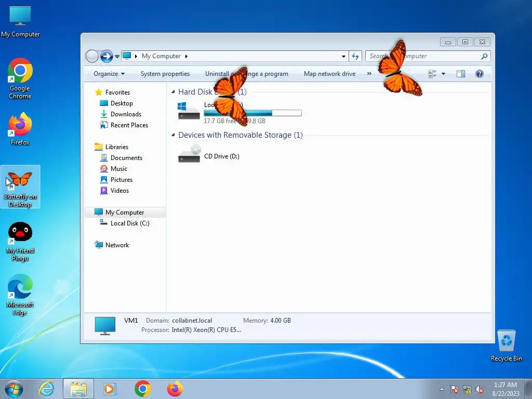Viewport: 532px width, 399px height.
Task: Click the muted volume tray icon
Action: point(480,389)
